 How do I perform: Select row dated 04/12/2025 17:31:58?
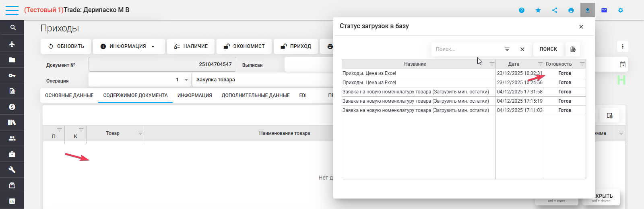[x=464, y=92]
